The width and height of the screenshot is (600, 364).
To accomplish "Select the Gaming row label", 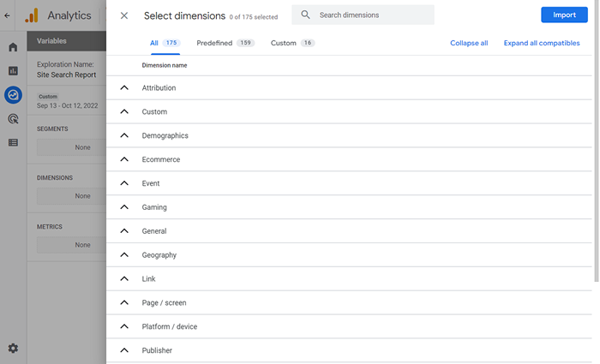I will 154,207.
